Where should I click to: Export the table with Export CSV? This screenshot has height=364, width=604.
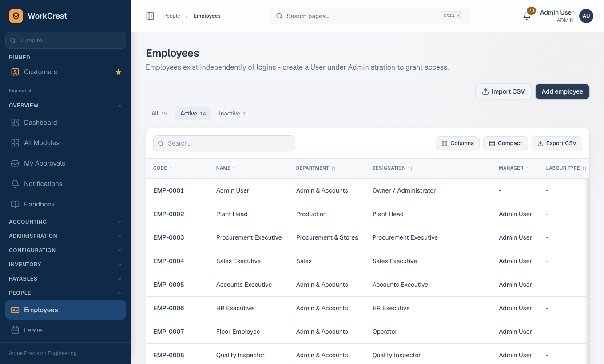pos(557,143)
